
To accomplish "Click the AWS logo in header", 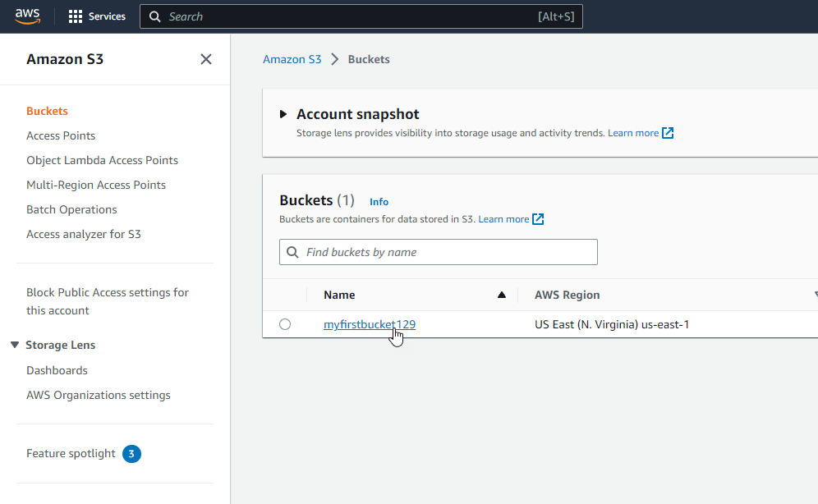I will tap(27, 16).
